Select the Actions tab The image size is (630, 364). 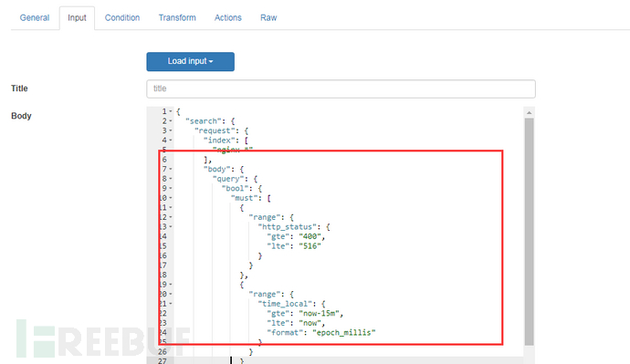[x=228, y=17]
